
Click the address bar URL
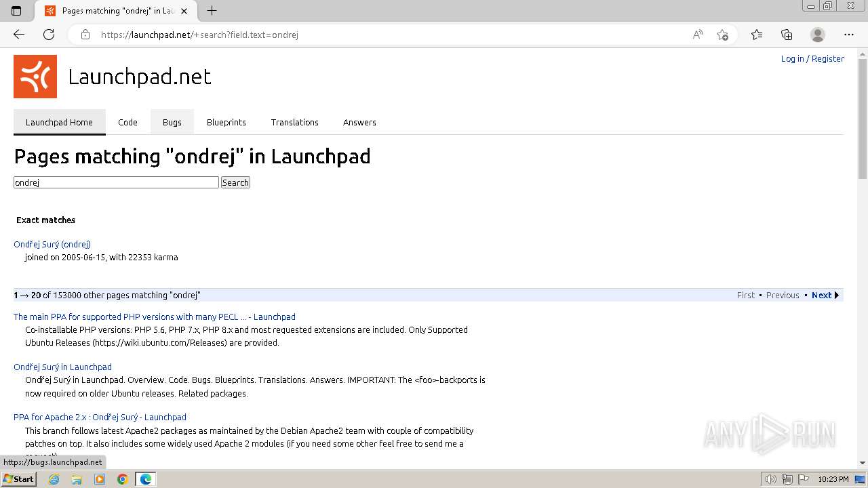point(199,35)
